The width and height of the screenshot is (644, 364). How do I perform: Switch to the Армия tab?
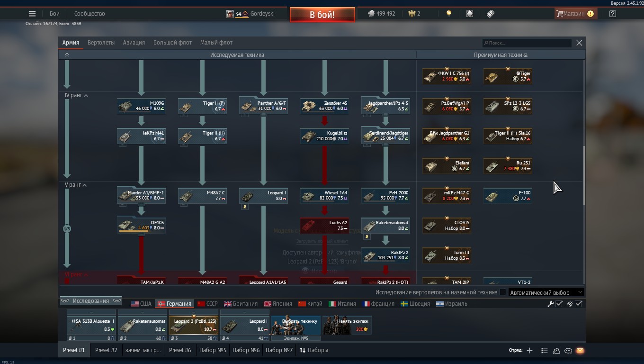71,43
